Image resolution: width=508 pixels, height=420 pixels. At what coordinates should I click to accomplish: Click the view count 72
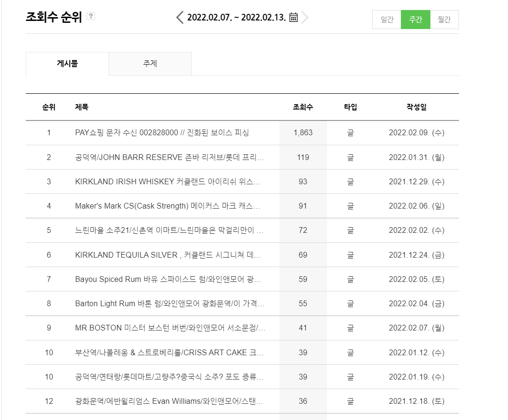coord(303,230)
